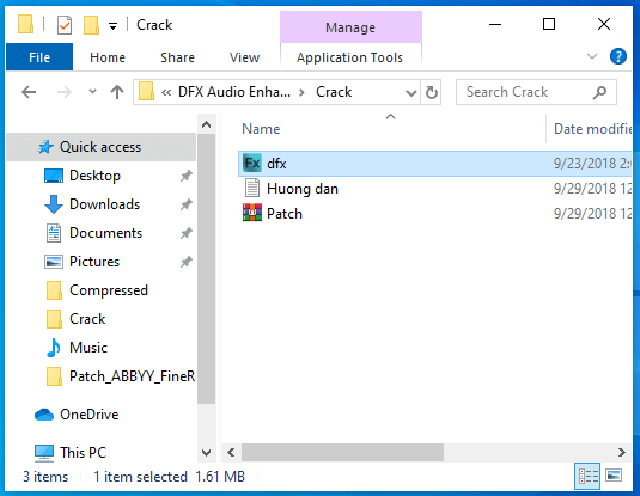The height and width of the screenshot is (496, 640).
Task: Click the pin icon beside Downloads
Action: pos(186,204)
